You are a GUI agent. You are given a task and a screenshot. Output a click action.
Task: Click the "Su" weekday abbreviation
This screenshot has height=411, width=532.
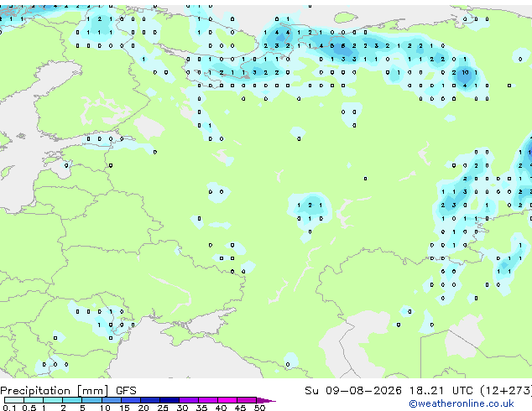tap(311, 391)
